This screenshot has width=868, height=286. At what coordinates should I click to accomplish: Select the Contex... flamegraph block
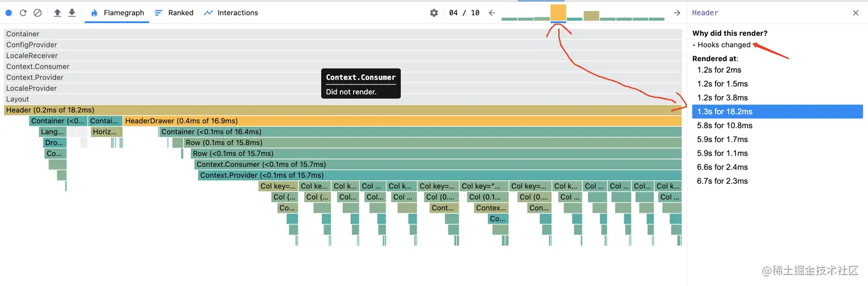(491, 208)
